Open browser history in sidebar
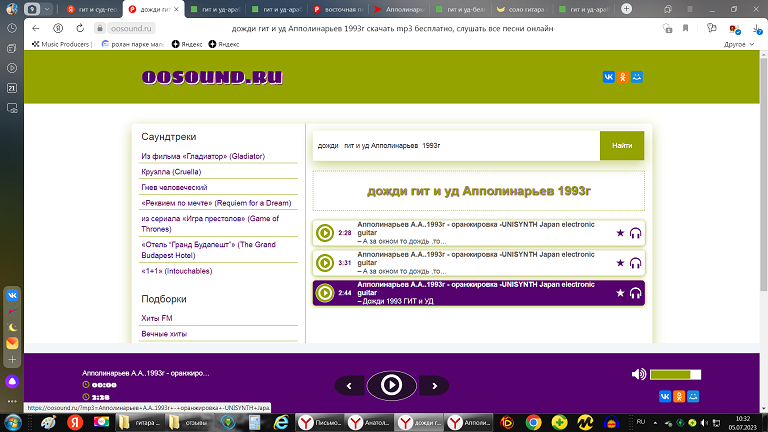This screenshot has height=432, width=768. [x=12, y=28]
